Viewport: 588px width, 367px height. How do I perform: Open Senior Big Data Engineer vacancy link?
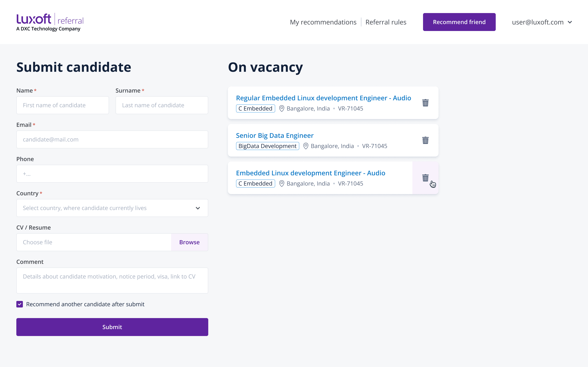275,135
